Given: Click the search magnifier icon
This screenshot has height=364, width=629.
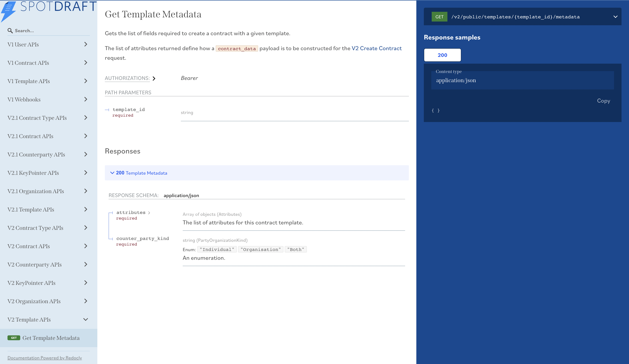Looking at the screenshot, I should pos(10,31).
